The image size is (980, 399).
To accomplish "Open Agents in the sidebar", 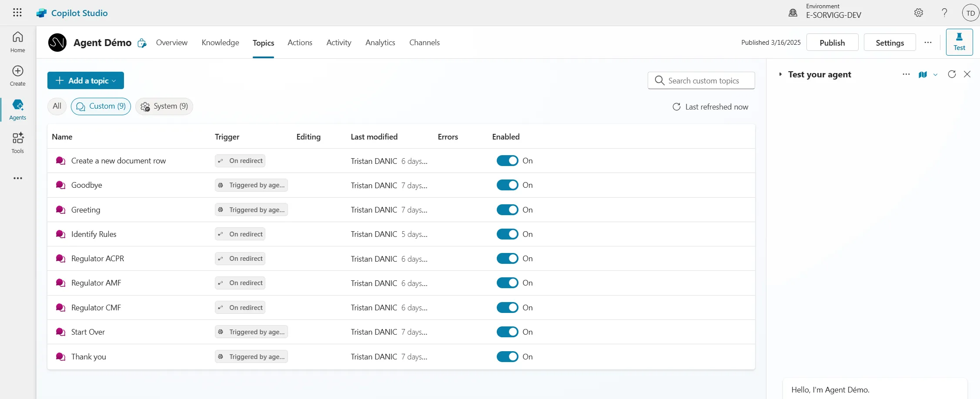I will pyautogui.click(x=18, y=110).
